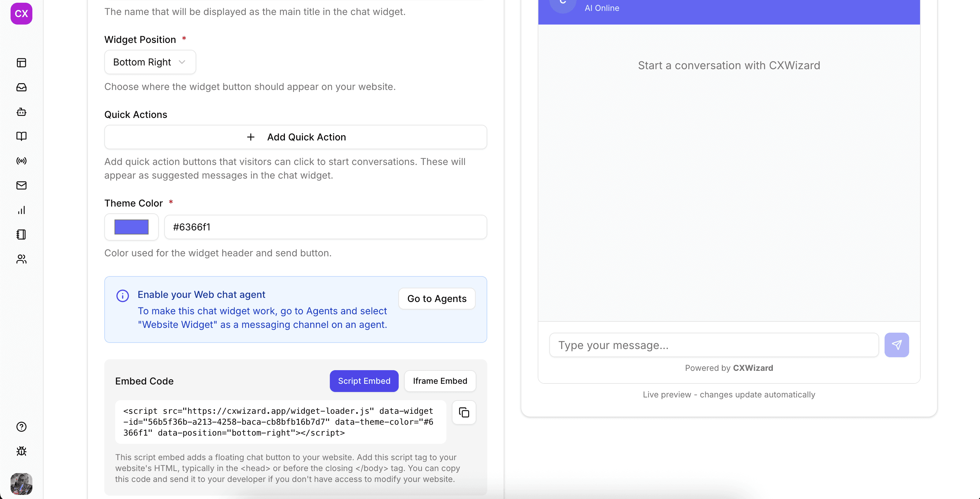The height and width of the screenshot is (499, 980).
Task: Copy the embed code with the copy icon
Action: coord(464,413)
